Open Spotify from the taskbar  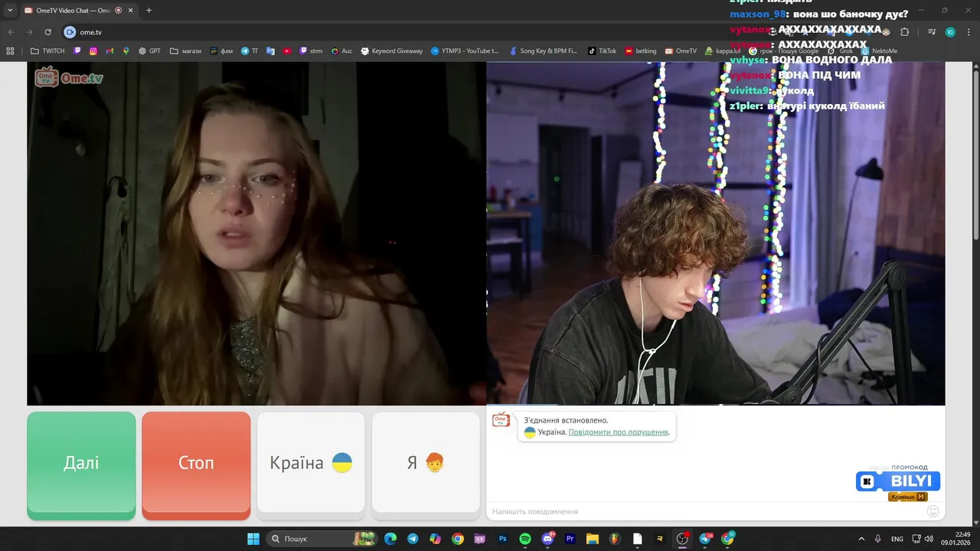coord(525,539)
